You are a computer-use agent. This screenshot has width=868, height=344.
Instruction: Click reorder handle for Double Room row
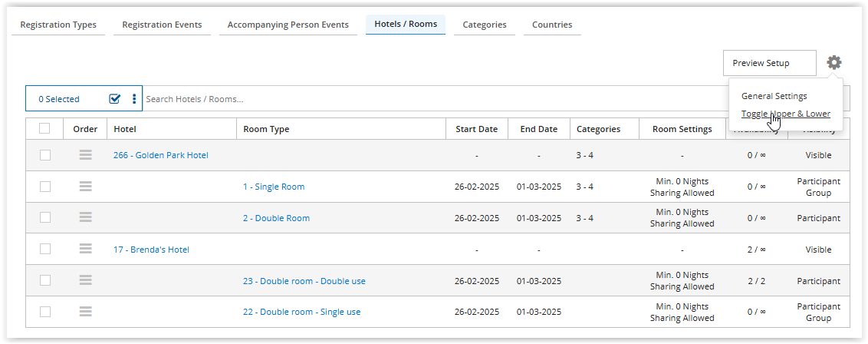coord(85,218)
